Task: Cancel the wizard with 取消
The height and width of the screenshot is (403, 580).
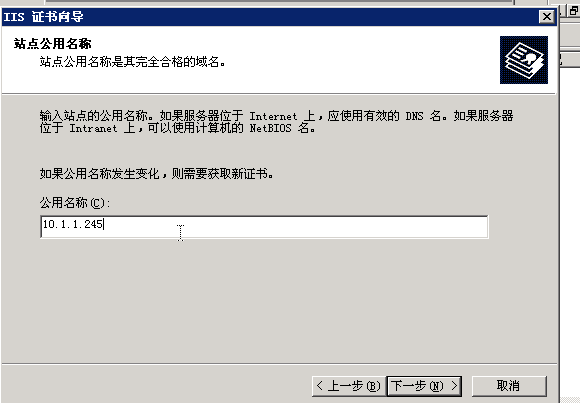Action: (x=509, y=386)
